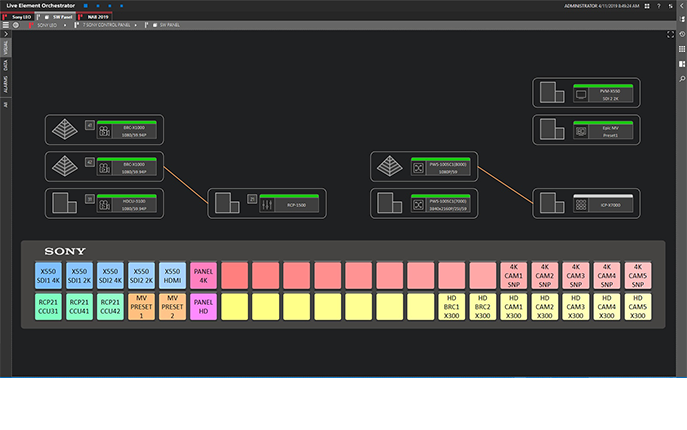
Task: Expand arrow after 7 SONY CONTROL PANEL breadcrumb
Action: [x=136, y=25]
